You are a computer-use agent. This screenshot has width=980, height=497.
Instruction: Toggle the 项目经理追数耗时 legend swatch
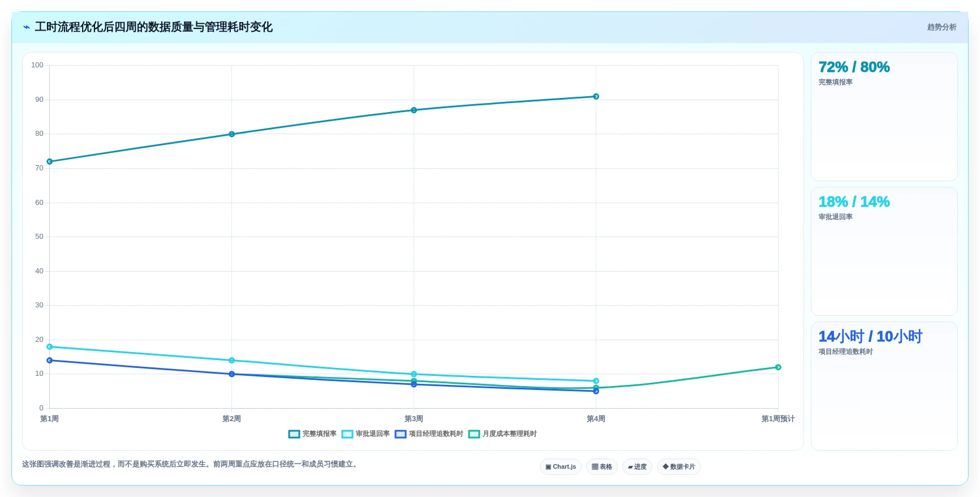point(401,434)
